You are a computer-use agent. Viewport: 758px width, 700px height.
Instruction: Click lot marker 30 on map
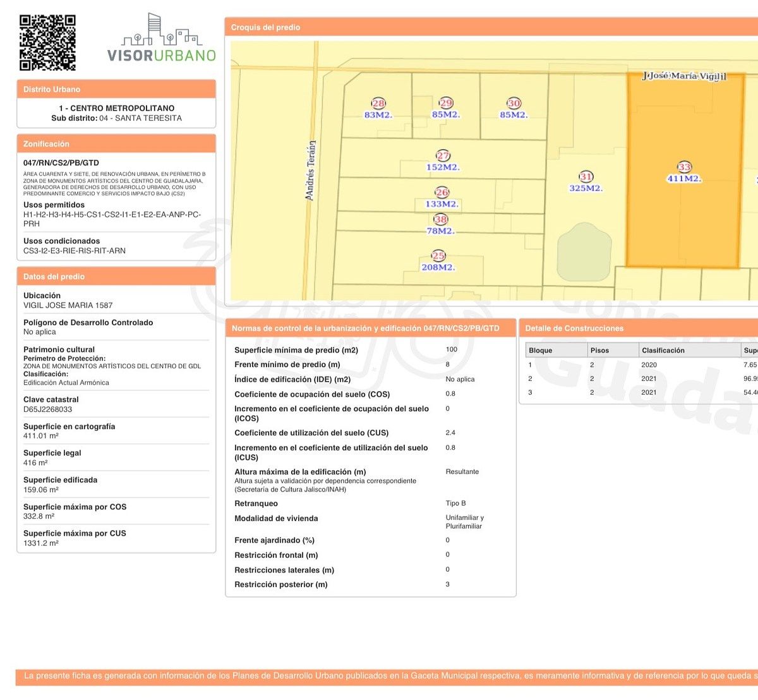[x=514, y=104]
